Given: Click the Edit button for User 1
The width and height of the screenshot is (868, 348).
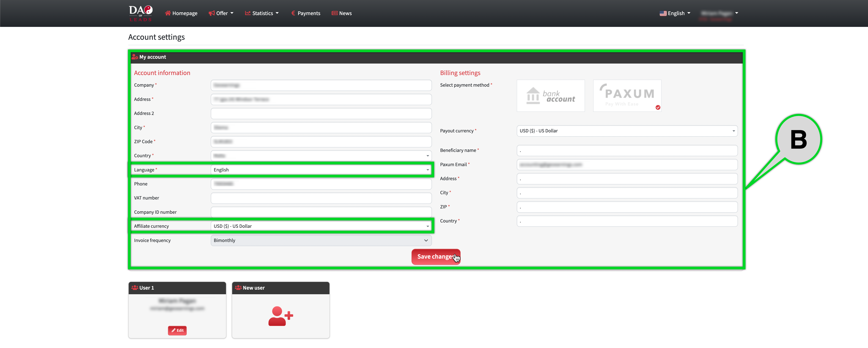Looking at the screenshot, I should pos(177,331).
